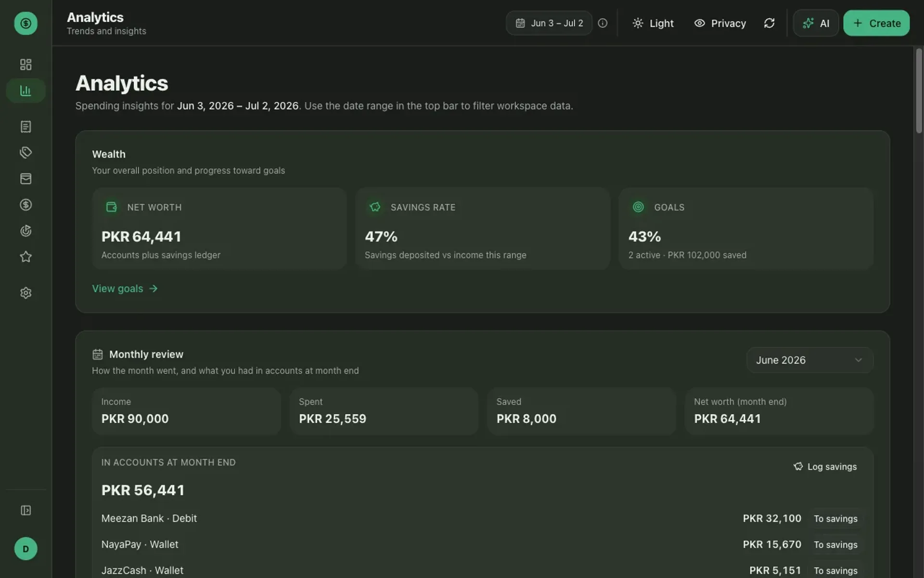The width and height of the screenshot is (924, 578).
Task: Click the wallet icon on Net Worth card
Action: coord(111,207)
